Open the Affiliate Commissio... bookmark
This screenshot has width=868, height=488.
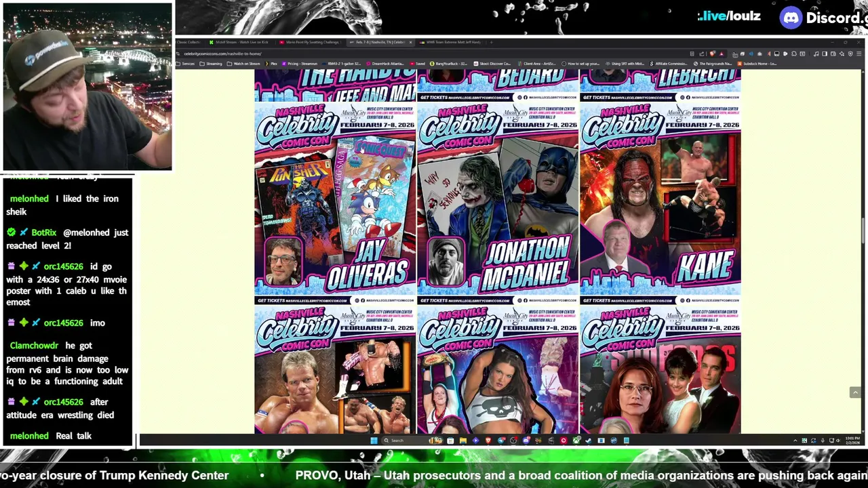[668, 64]
